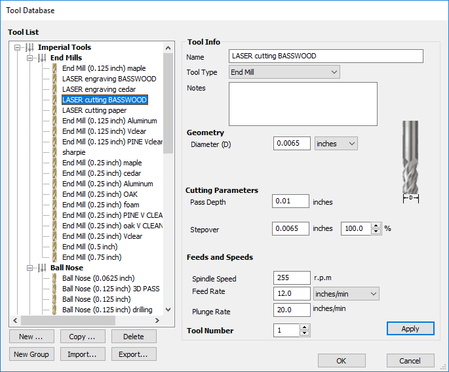Image resolution: width=449 pixels, height=372 pixels.
Task: Create a New Group
Action: pyautogui.click(x=32, y=354)
